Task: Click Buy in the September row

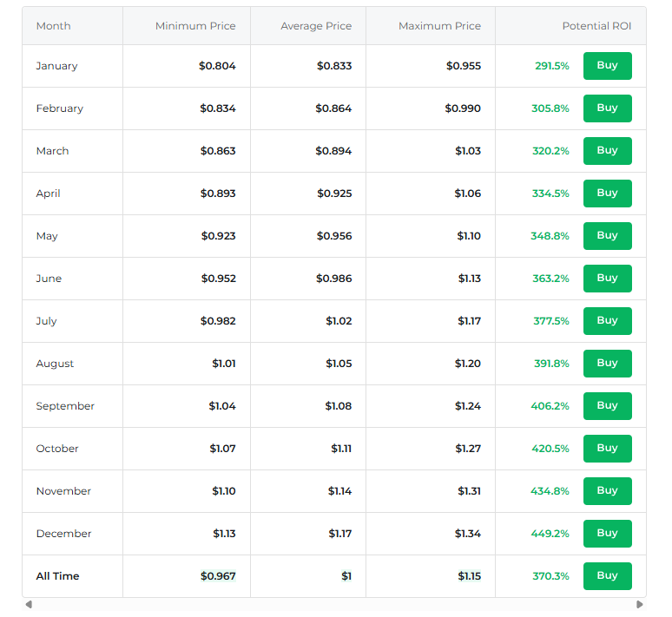Action: [607, 406]
